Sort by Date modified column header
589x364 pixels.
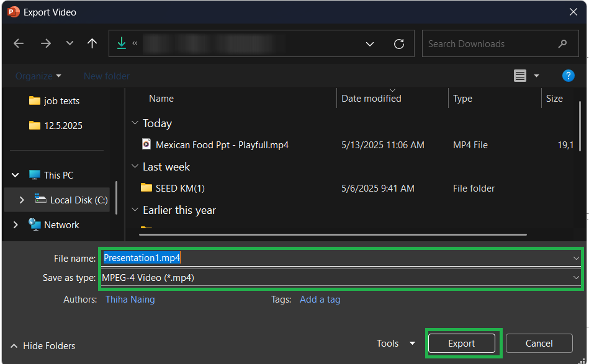(x=371, y=99)
